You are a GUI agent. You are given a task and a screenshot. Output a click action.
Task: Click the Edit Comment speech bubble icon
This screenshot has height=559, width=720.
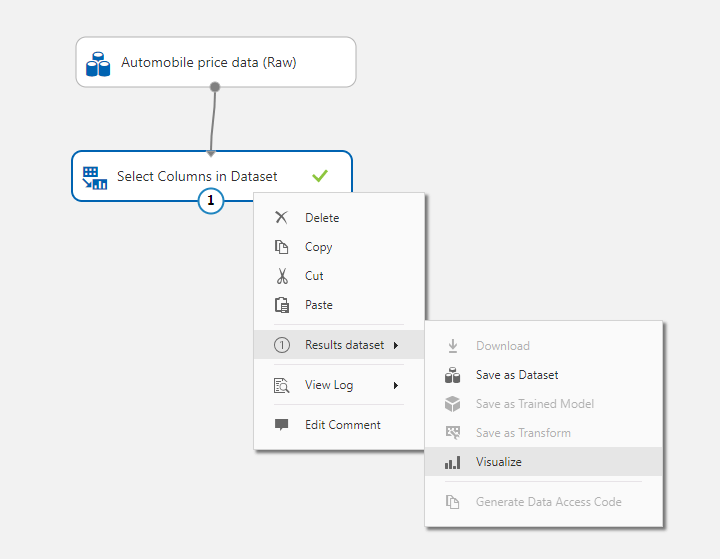(x=281, y=424)
